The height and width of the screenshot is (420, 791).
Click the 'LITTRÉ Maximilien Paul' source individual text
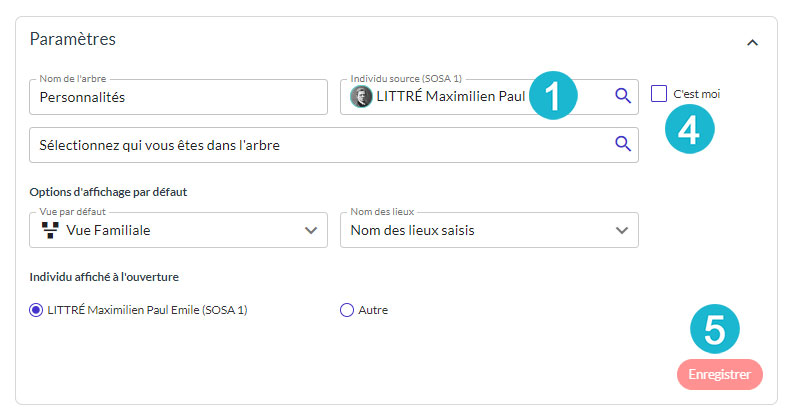click(x=450, y=97)
